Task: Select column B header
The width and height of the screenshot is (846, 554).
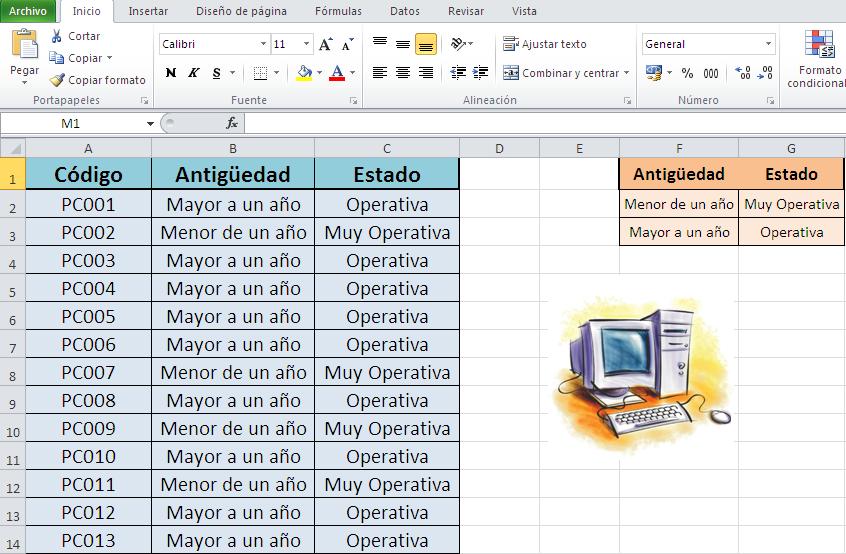Action: tap(233, 148)
